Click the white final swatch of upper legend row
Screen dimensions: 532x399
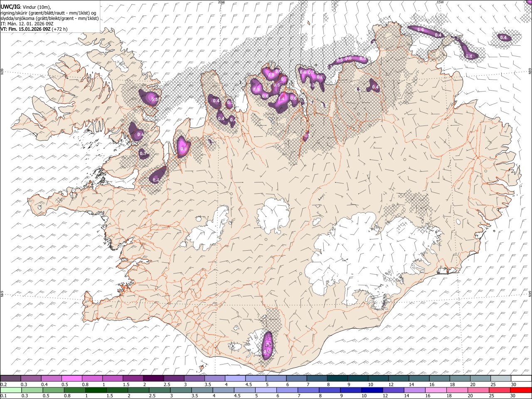pos(521,379)
